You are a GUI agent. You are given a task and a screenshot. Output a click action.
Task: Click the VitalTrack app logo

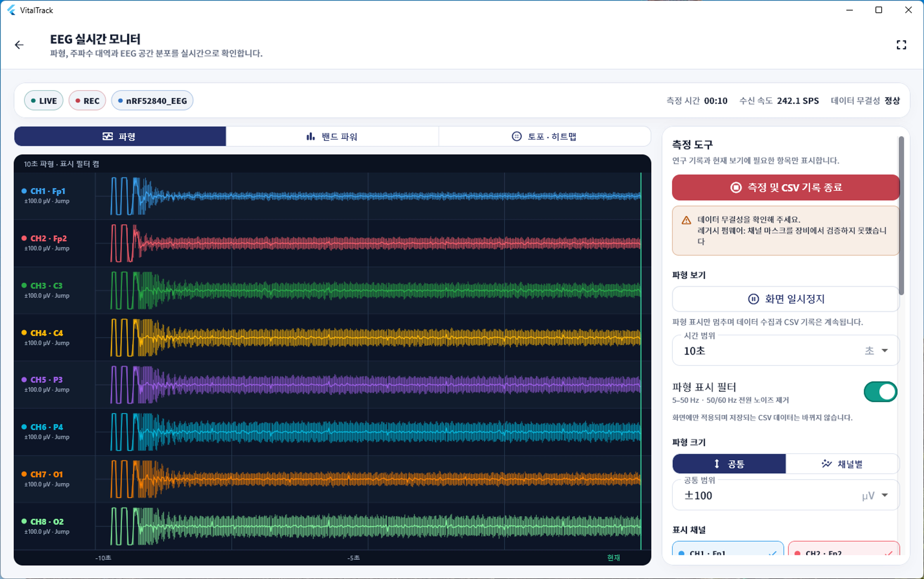coord(11,10)
